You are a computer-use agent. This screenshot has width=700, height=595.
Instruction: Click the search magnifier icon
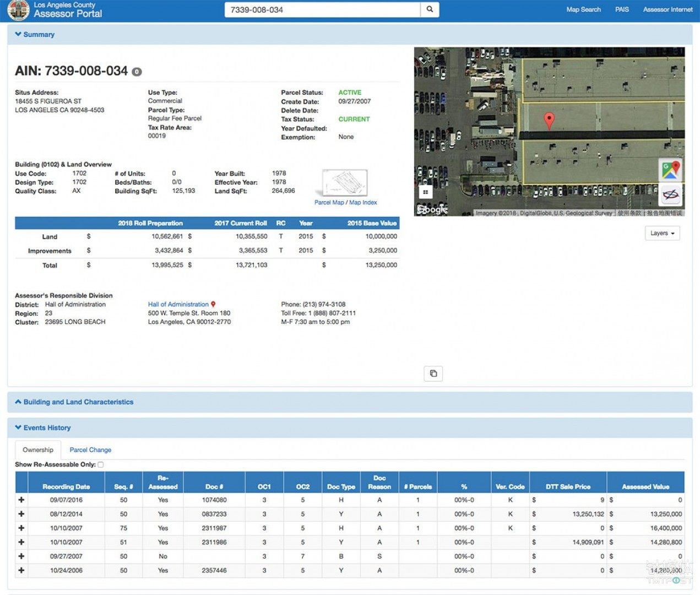pos(430,9)
